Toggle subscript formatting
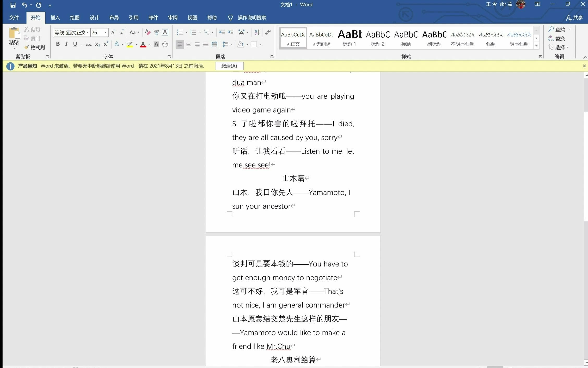Viewport: 588px width, 368px height. tap(97, 44)
